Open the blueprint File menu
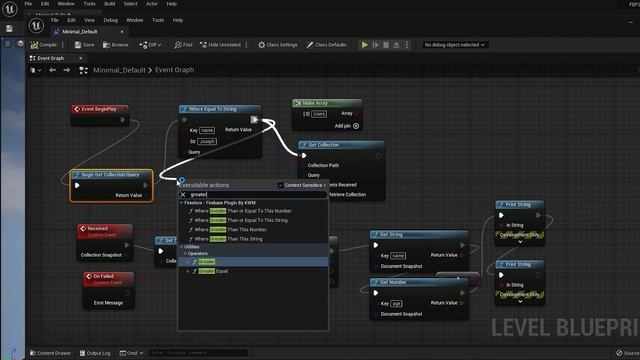The width and height of the screenshot is (640, 360). tap(55, 20)
